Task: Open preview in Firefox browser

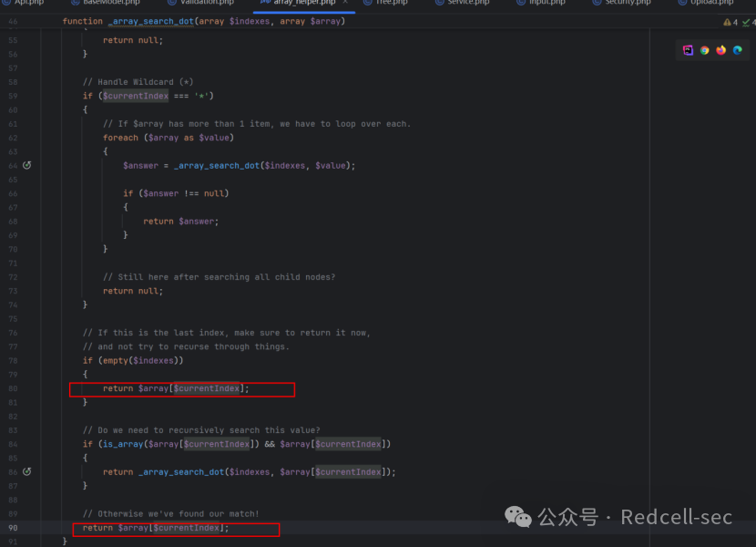Action: 720,50
